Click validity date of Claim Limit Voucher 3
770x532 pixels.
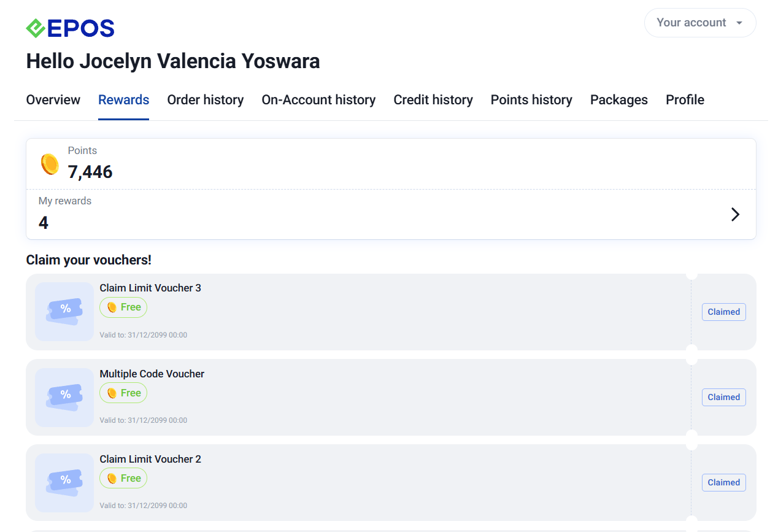click(x=144, y=335)
